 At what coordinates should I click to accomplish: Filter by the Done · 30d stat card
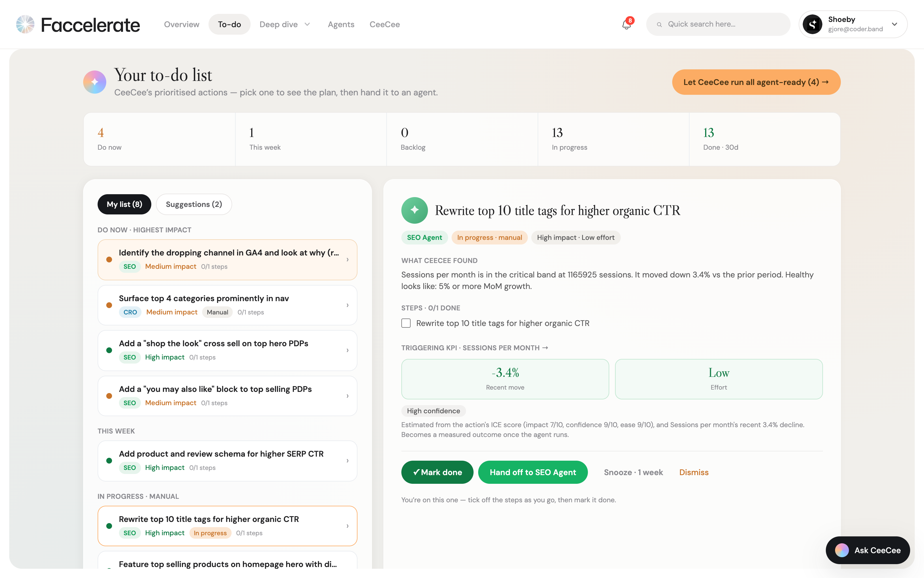point(764,139)
